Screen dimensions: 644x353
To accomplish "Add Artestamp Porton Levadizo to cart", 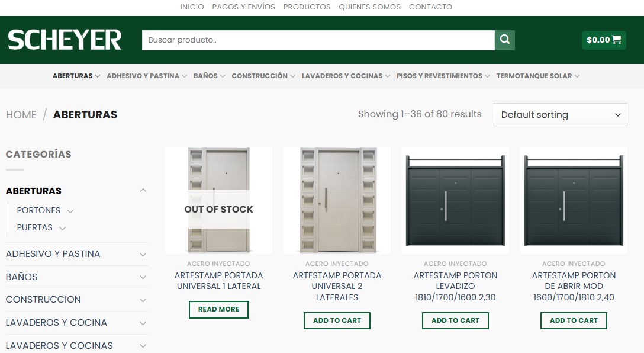I will click(x=455, y=320).
